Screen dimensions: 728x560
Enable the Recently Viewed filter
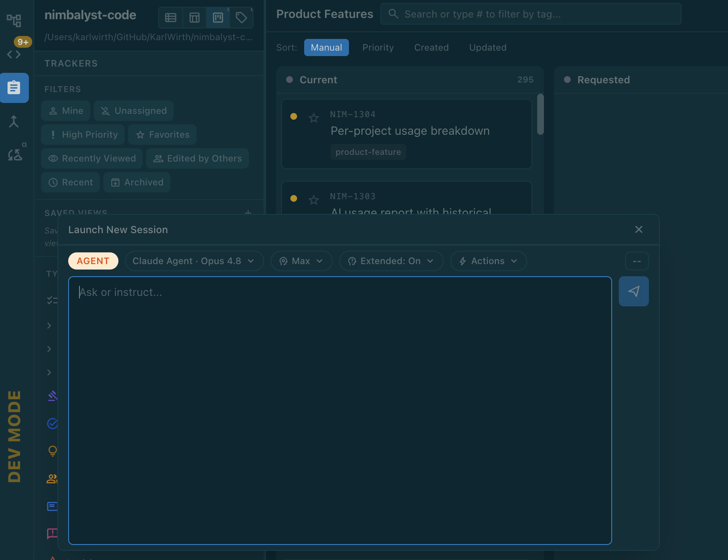tap(92, 159)
